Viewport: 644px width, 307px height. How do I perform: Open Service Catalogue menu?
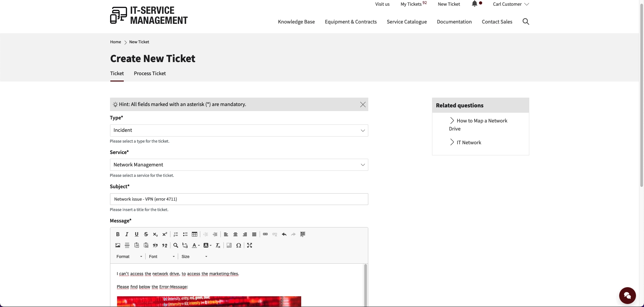point(407,22)
